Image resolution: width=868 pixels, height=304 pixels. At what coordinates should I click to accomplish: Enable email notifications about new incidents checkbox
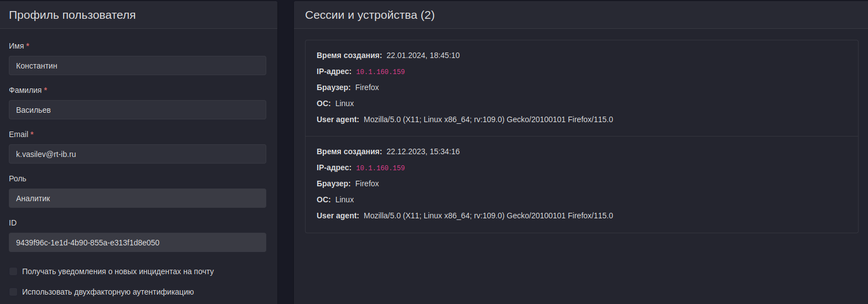[13, 271]
